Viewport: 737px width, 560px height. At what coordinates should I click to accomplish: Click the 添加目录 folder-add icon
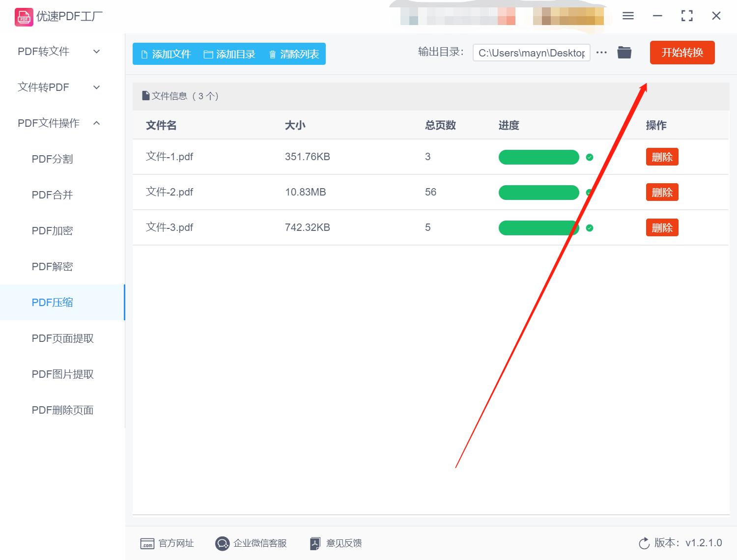point(208,54)
